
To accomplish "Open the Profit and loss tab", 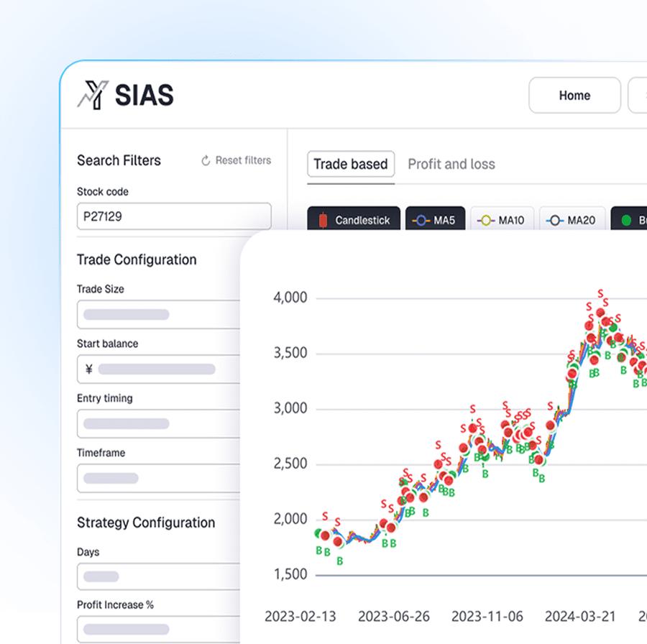I will tap(451, 164).
